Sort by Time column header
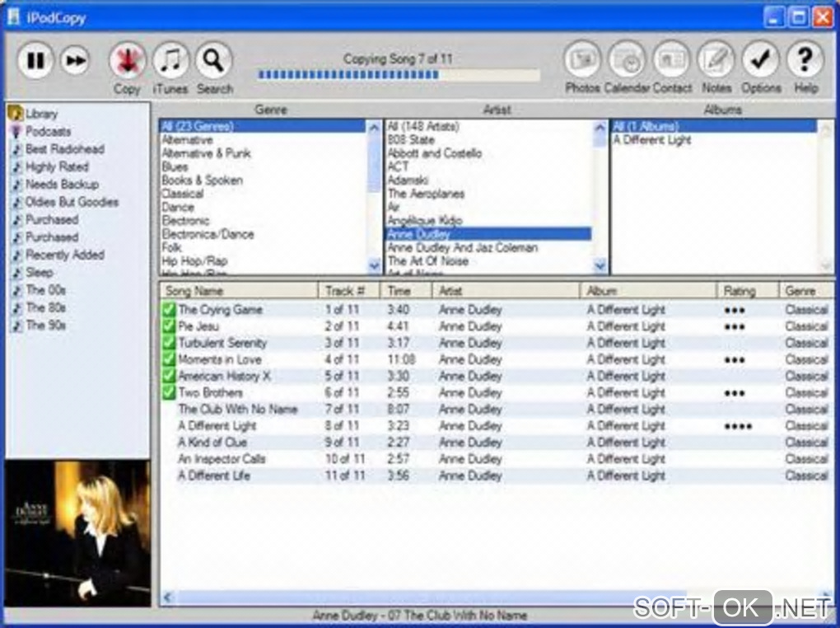Image resolution: width=840 pixels, height=628 pixels. pos(406,291)
